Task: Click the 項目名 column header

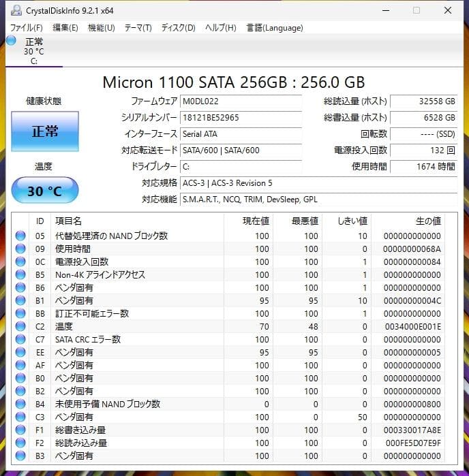Action: [68, 221]
